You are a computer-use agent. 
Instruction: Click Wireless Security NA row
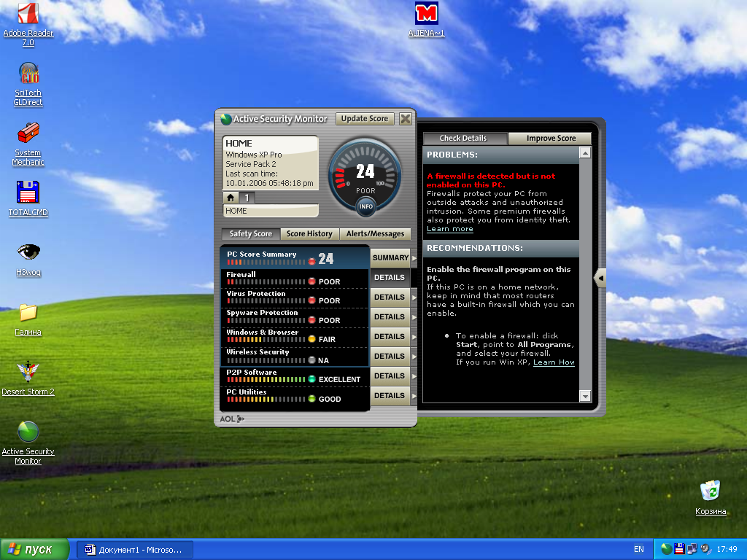(295, 357)
